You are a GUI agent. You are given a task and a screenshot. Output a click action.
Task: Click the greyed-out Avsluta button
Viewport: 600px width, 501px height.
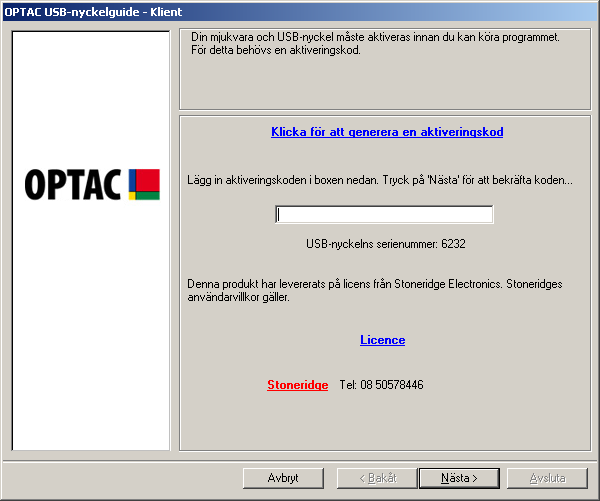pos(547,478)
